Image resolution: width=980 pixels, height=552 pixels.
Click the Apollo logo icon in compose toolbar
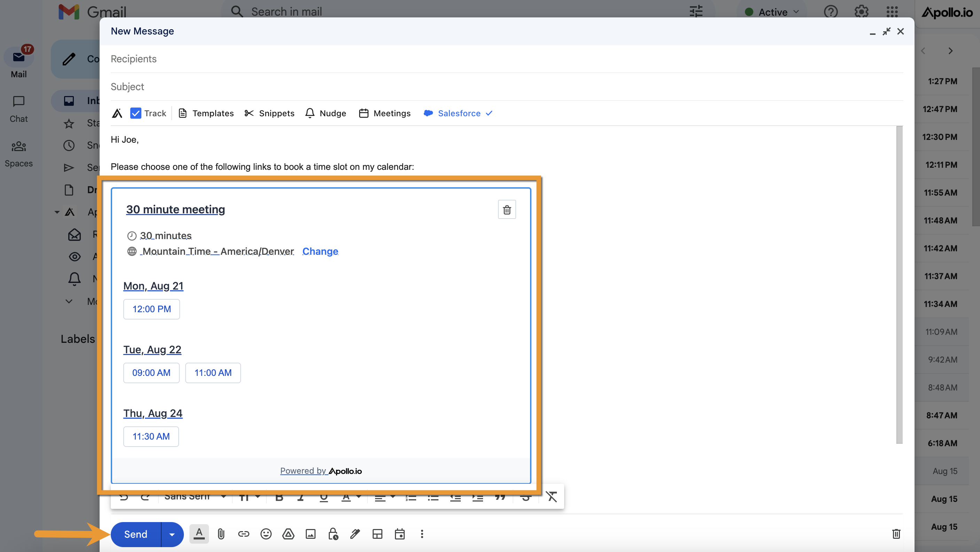coord(117,113)
